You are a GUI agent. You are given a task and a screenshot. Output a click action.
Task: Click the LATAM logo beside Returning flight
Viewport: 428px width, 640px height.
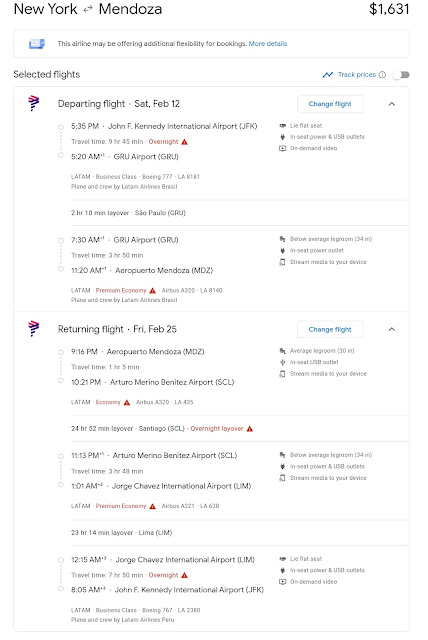click(33, 329)
